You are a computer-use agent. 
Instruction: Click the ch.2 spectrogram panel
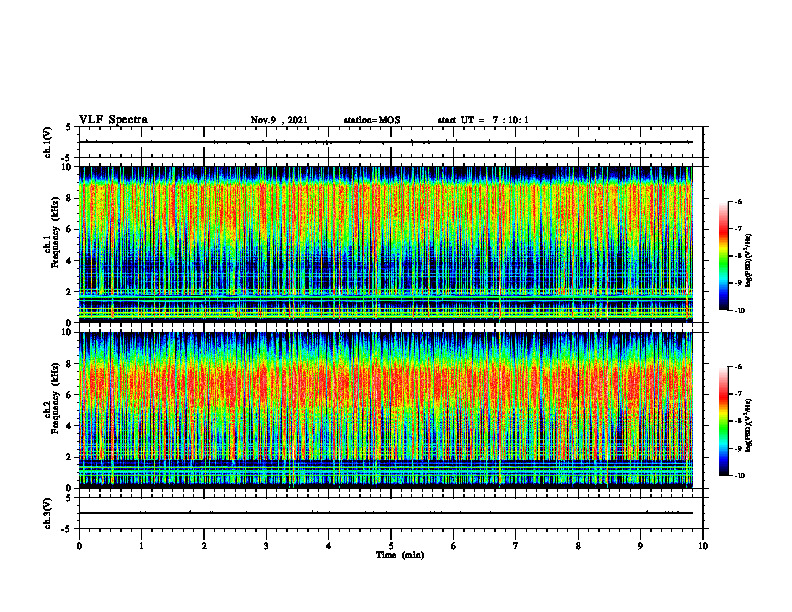(385, 410)
